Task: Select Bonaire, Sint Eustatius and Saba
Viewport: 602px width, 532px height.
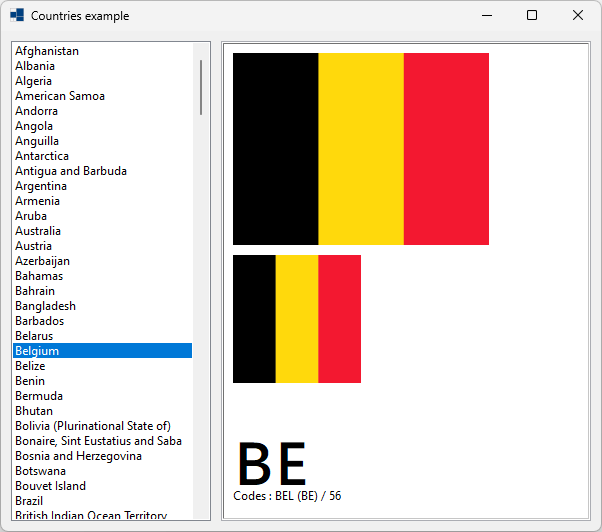Action: coord(98,441)
